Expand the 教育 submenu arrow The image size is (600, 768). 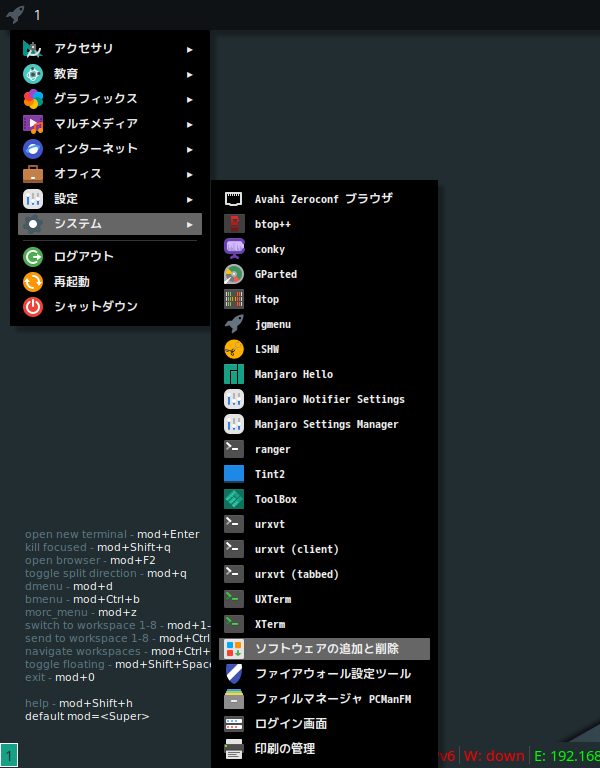[190, 74]
